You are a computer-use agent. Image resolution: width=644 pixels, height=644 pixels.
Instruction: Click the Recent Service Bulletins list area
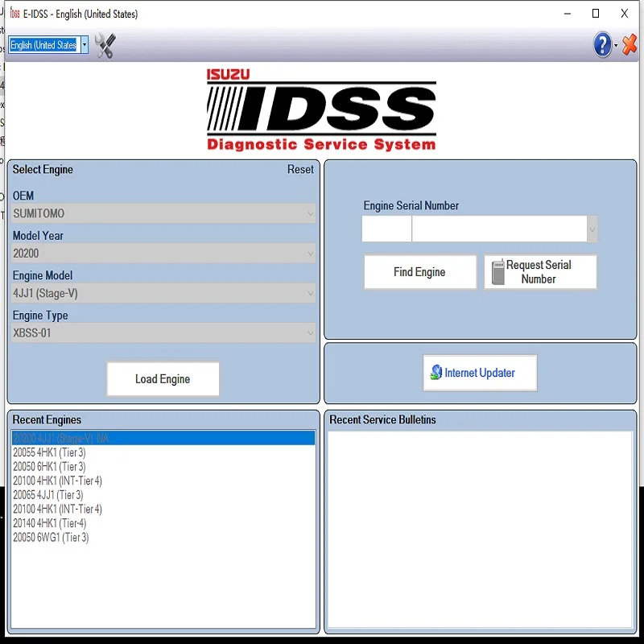(480, 529)
